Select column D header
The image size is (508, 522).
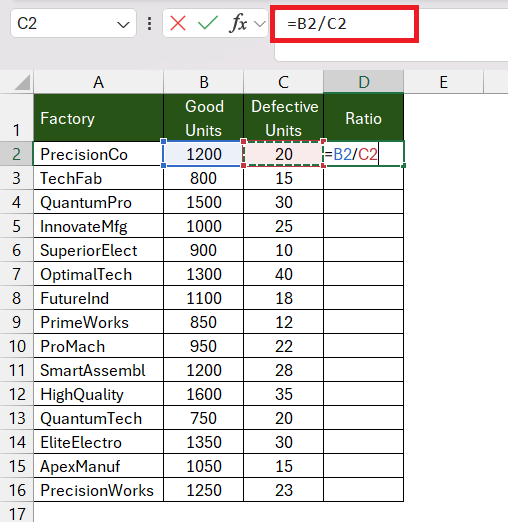click(364, 82)
